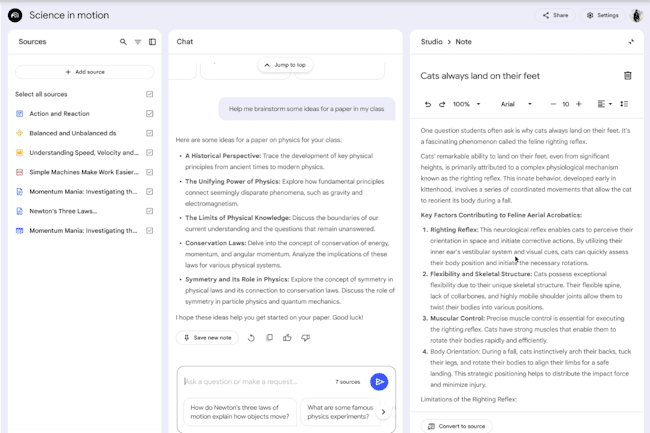
Task: Collapse the Studio note panel
Action: click(x=631, y=42)
